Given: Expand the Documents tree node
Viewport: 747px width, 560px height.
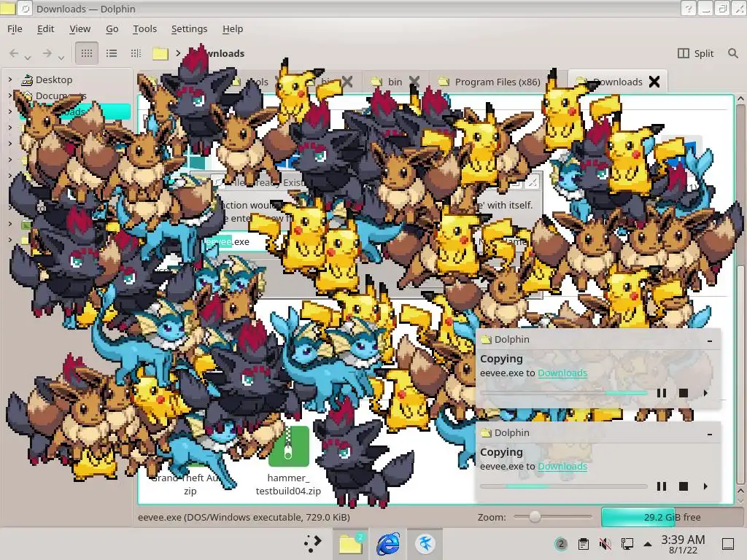Looking at the screenshot, I should click(10, 96).
